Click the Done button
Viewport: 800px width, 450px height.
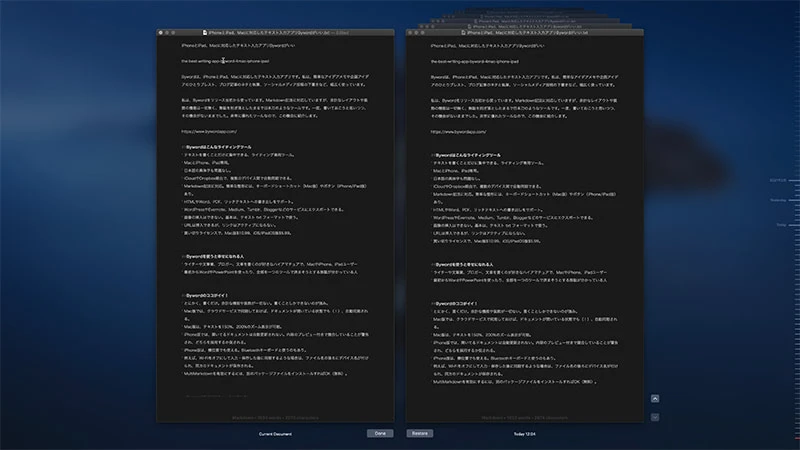[x=379, y=434]
